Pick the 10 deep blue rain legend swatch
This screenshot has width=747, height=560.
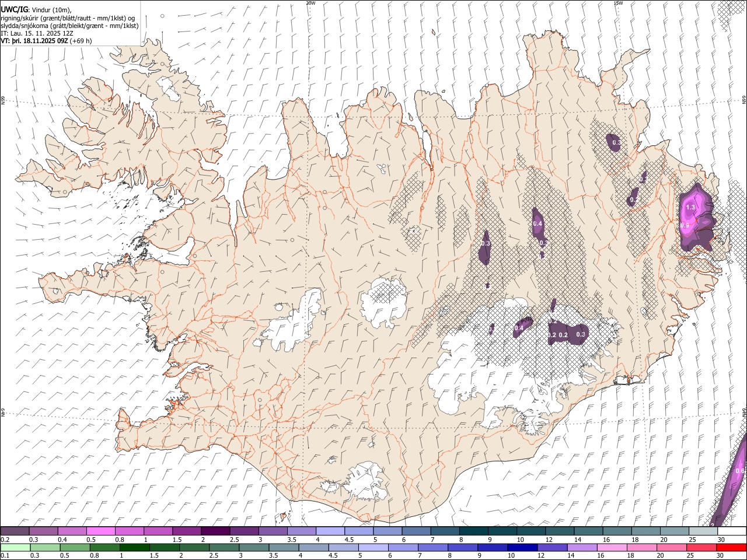coord(523,547)
